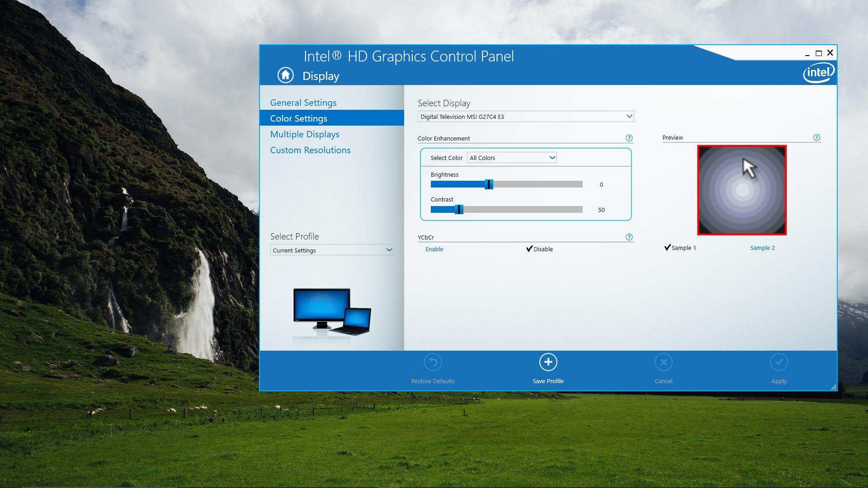
Task: Maximize the Intel Graphics Control Panel
Action: (x=818, y=53)
